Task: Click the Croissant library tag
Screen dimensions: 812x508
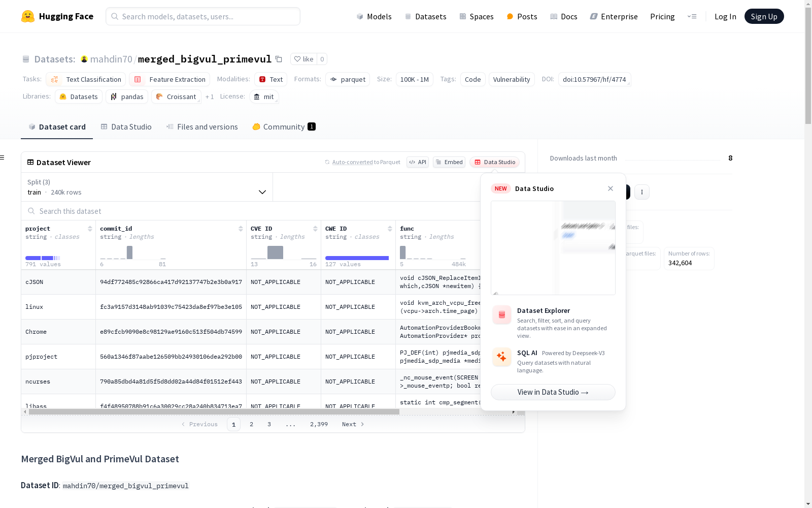Action: point(176,97)
